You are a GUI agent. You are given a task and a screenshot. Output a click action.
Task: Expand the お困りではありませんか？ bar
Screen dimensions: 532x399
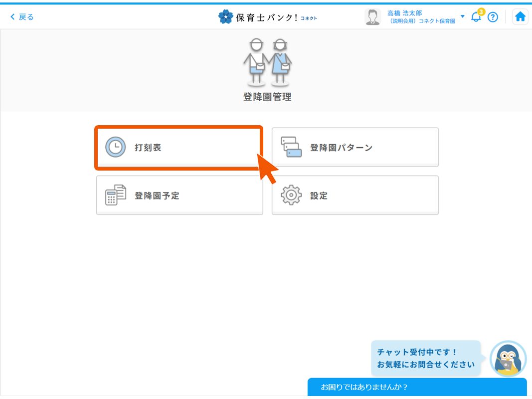[x=417, y=387]
